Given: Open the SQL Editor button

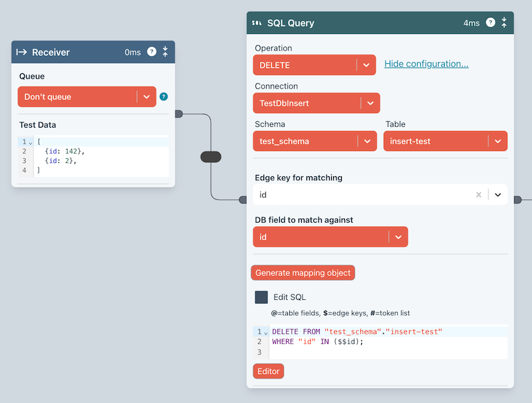Looking at the screenshot, I should [268, 371].
